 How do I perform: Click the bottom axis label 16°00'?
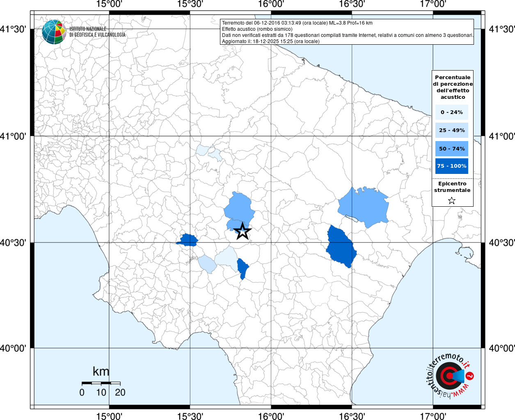271,416
